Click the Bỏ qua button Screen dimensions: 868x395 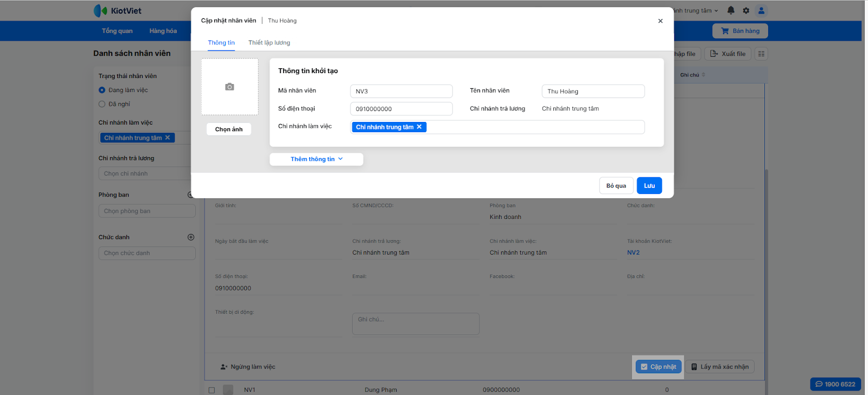point(616,186)
